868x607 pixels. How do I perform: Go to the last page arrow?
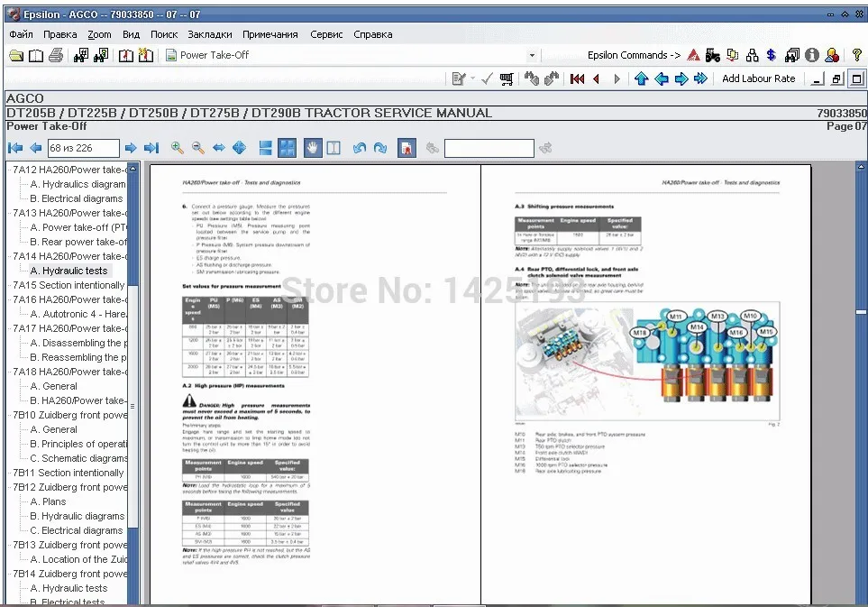pos(151,148)
